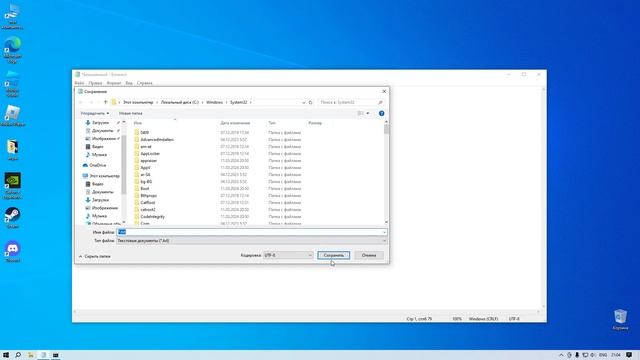This screenshot has height=360, width=640.
Task: Click the System32 search field
Action: tap(347, 102)
